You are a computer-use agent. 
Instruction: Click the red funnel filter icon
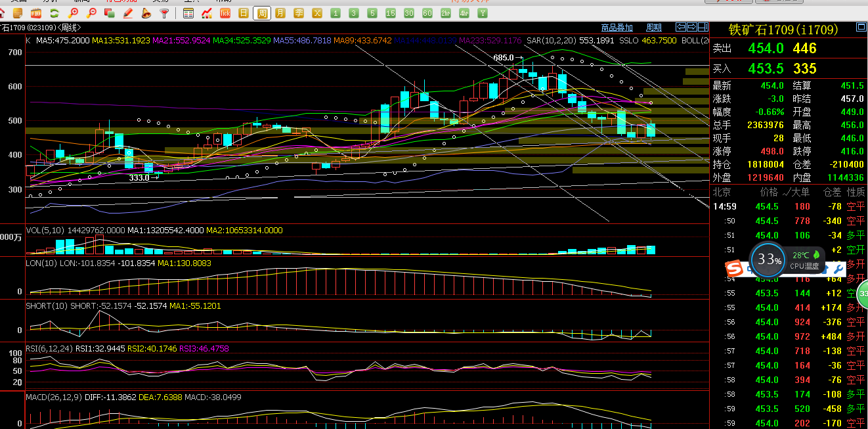tap(164, 13)
